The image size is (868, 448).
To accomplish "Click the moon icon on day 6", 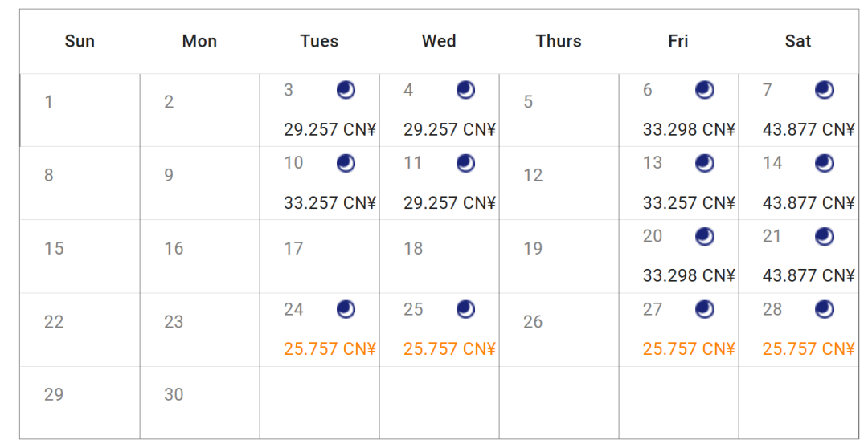I will tap(705, 90).
